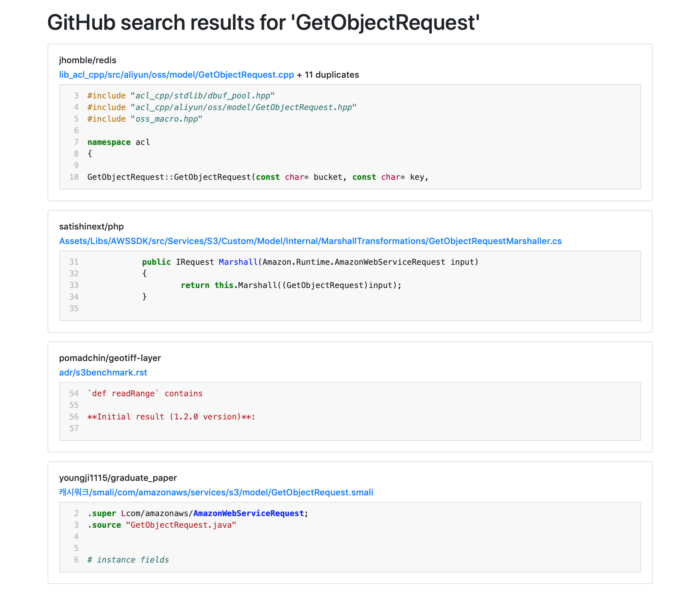Click the oss_macro.hpp include line

pos(145,119)
